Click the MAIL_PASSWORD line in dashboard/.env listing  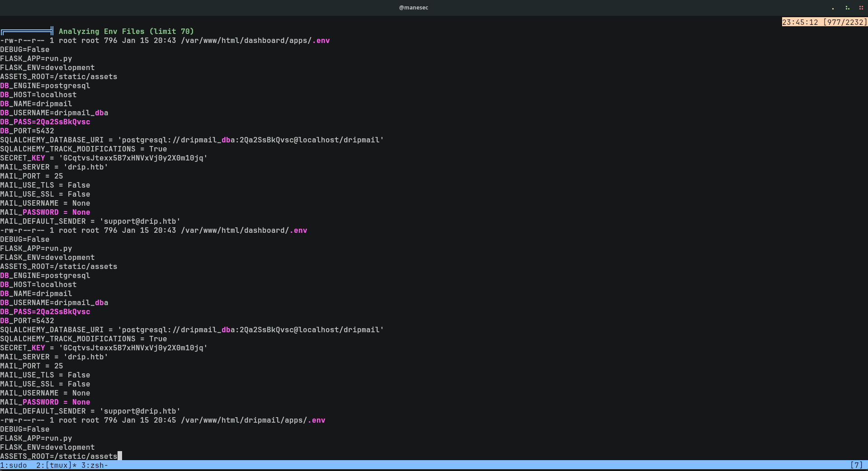45,402
